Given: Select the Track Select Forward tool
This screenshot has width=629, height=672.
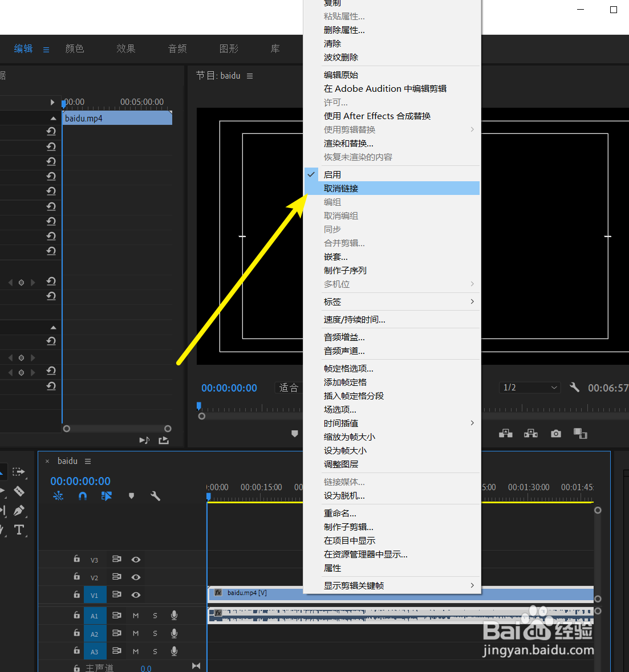Looking at the screenshot, I should point(18,472).
